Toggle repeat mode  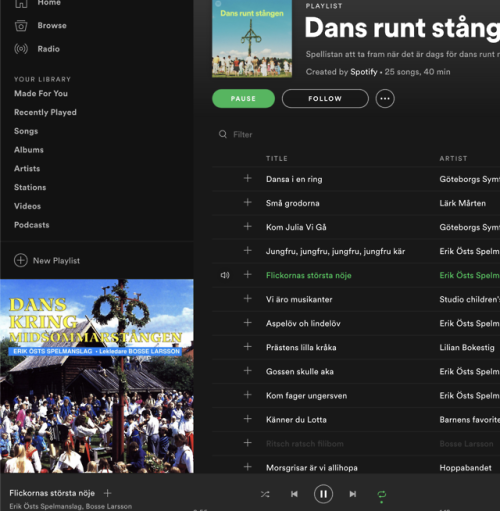[382, 494]
